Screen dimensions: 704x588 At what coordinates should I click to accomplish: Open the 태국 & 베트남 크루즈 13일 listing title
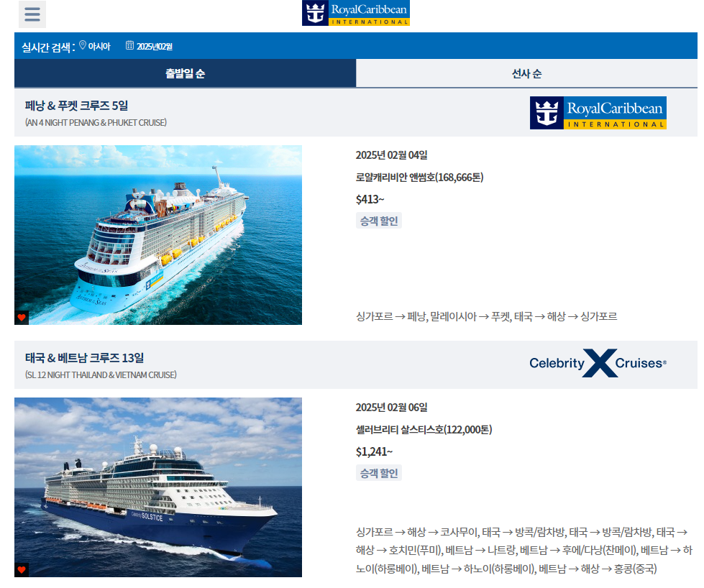pos(84,358)
